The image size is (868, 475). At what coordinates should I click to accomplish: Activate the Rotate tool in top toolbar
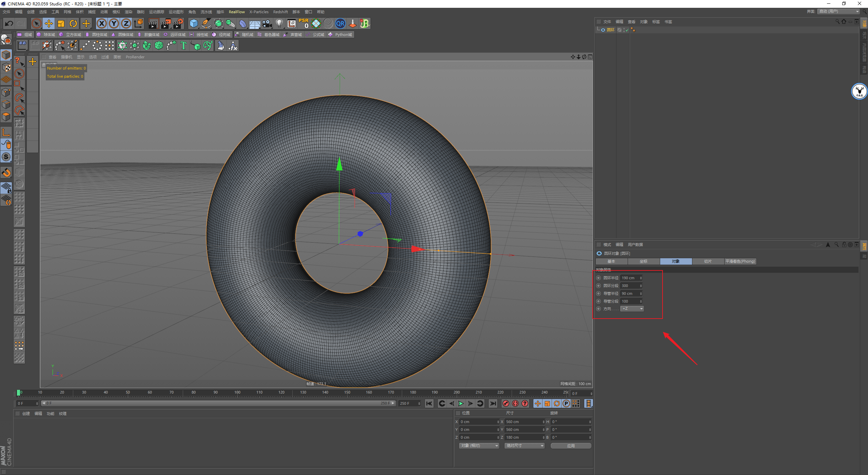(73, 23)
